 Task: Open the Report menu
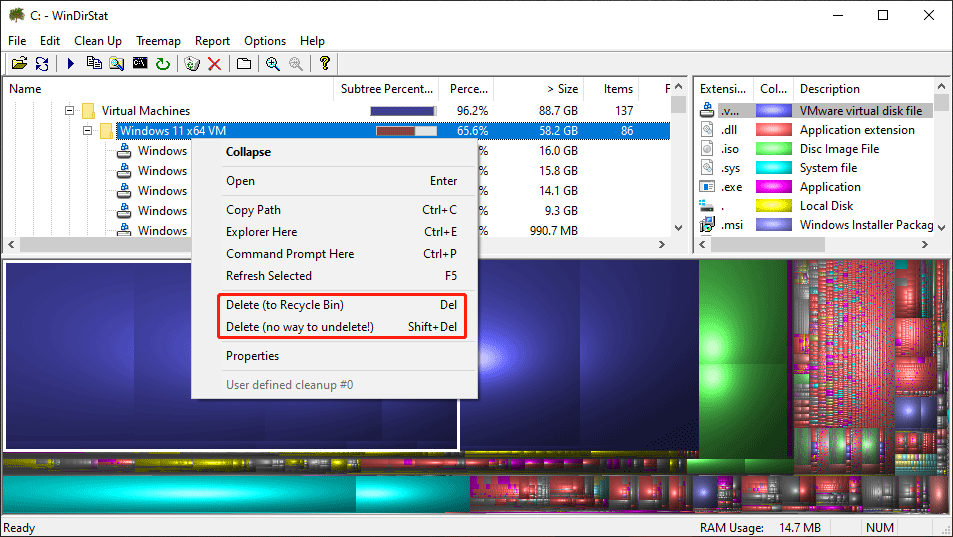tap(212, 41)
